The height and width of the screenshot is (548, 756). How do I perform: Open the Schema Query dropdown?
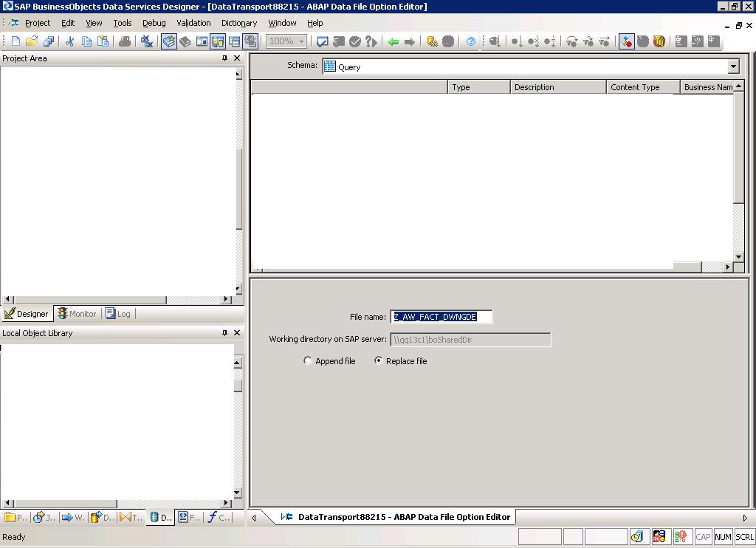[x=733, y=66]
